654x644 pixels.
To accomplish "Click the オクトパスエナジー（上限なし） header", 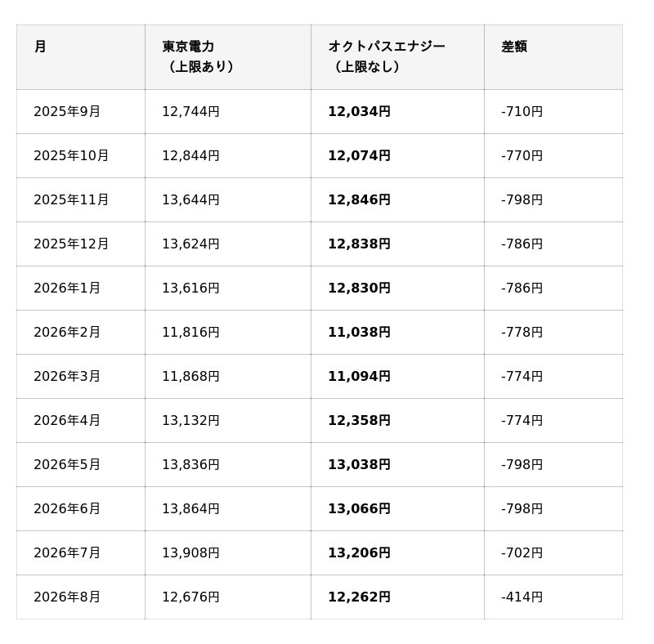I will click(387, 56).
